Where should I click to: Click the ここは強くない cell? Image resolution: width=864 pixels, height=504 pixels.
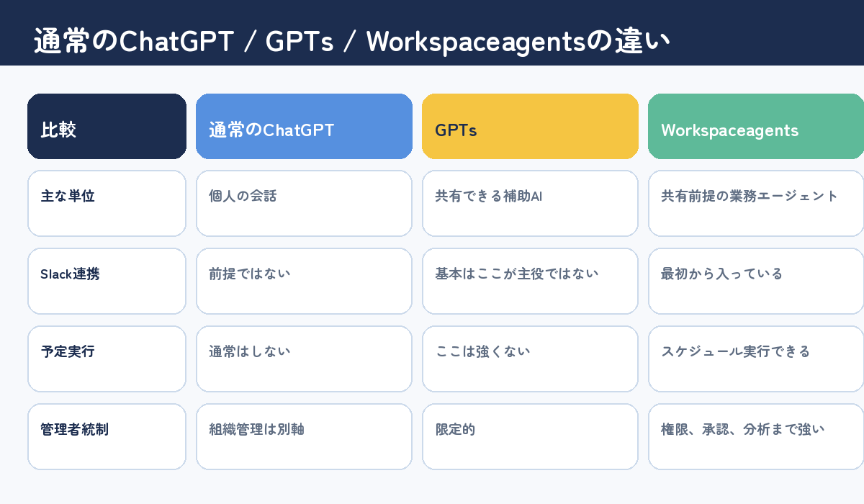click(530, 359)
